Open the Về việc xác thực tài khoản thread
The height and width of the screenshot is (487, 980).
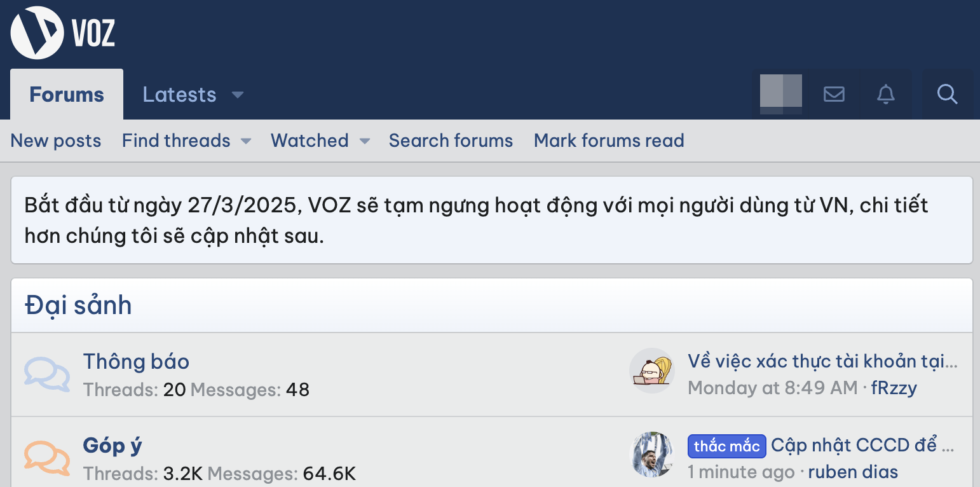(x=822, y=361)
